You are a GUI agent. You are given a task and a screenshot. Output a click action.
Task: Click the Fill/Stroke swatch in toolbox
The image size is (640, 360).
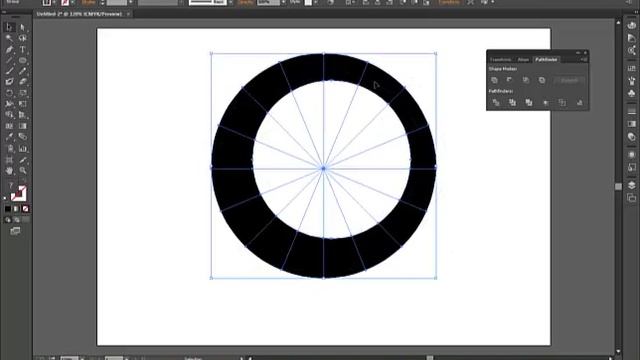(18, 193)
